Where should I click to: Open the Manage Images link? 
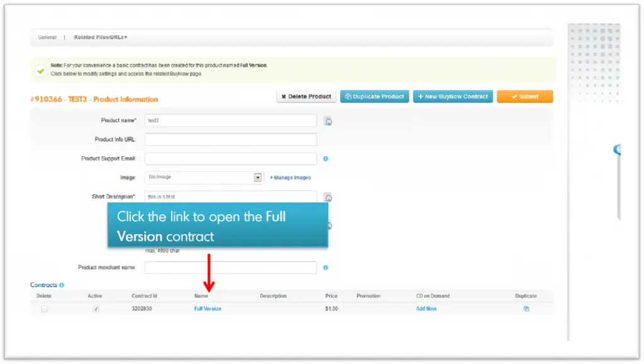(291, 178)
